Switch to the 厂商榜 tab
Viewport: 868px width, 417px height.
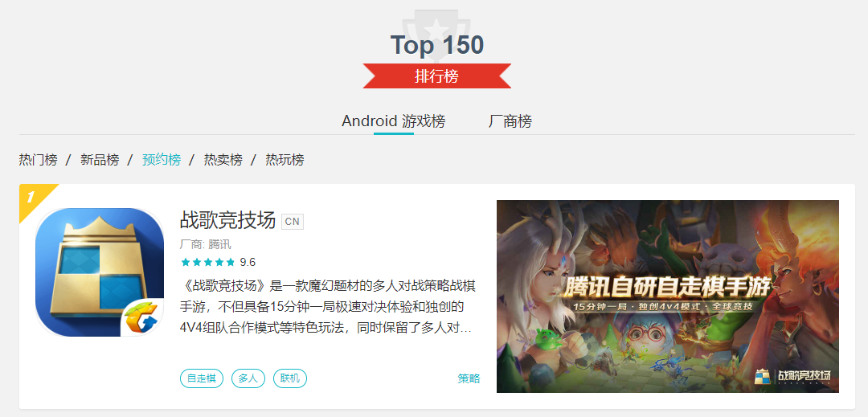pyautogui.click(x=510, y=121)
